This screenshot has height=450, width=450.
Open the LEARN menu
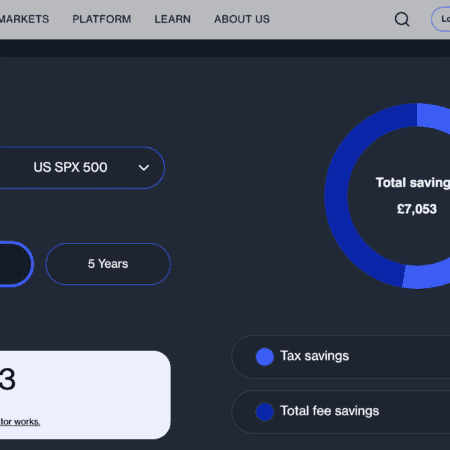[172, 19]
